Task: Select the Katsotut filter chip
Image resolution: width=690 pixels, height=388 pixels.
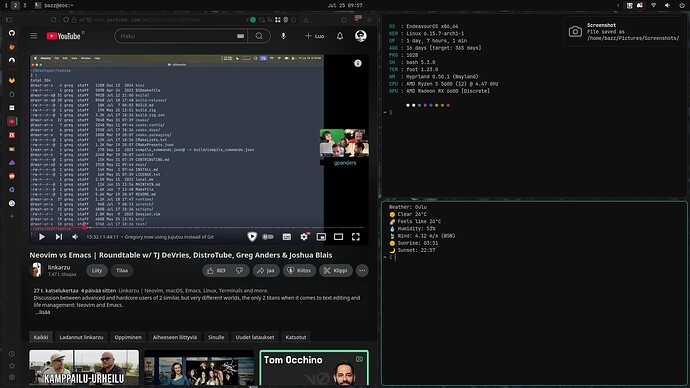Action: (x=296, y=337)
